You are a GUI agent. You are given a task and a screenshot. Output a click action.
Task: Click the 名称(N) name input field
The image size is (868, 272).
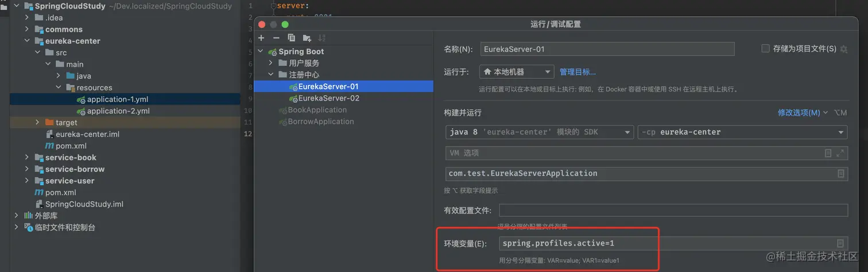pyautogui.click(x=607, y=49)
